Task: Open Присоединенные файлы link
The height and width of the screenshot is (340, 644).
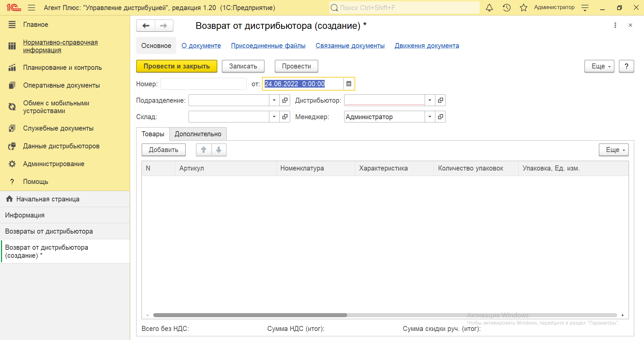Action: (x=268, y=46)
